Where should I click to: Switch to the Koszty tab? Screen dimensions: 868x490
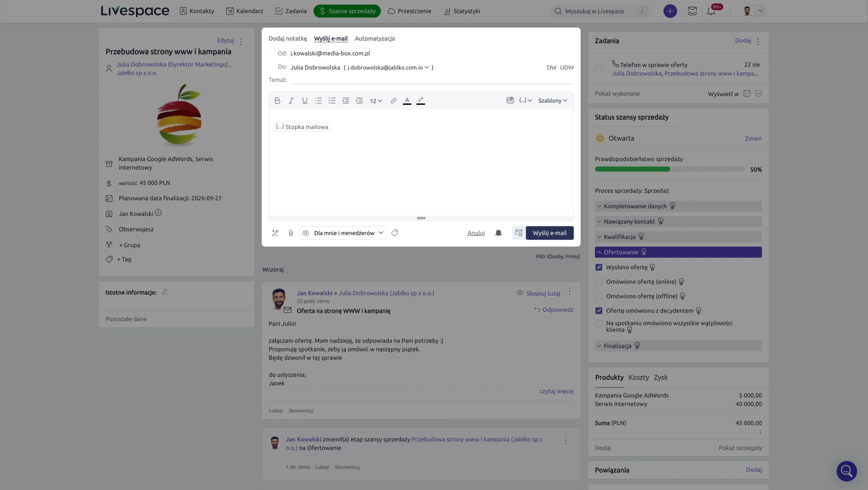tap(638, 377)
